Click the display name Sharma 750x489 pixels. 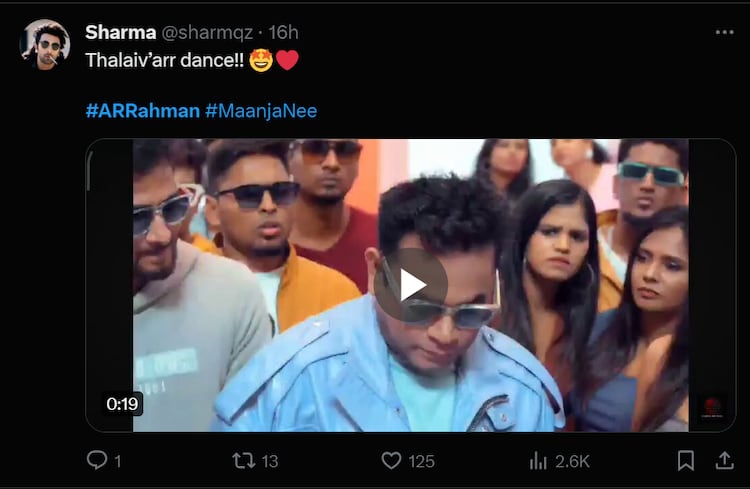point(121,32)
